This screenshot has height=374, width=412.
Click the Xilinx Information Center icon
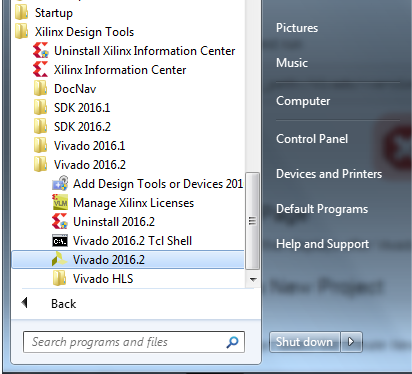tap(41, 70)
